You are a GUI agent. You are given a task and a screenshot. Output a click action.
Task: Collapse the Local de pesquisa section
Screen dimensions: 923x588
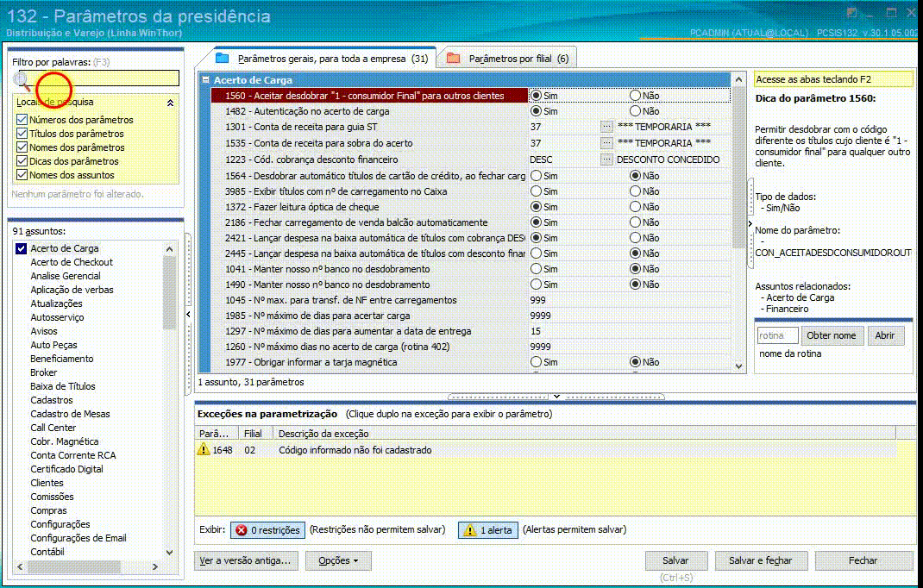pos(170,103)
